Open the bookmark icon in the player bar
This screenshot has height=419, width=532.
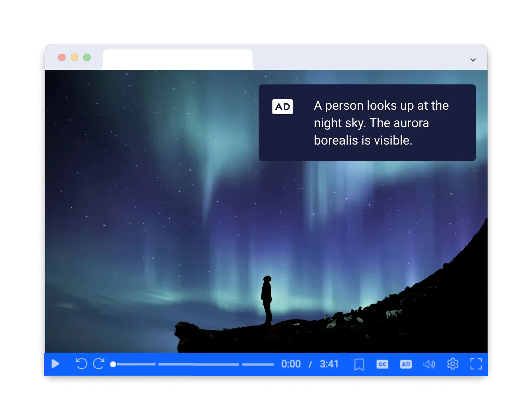click(x=359, y=364)
